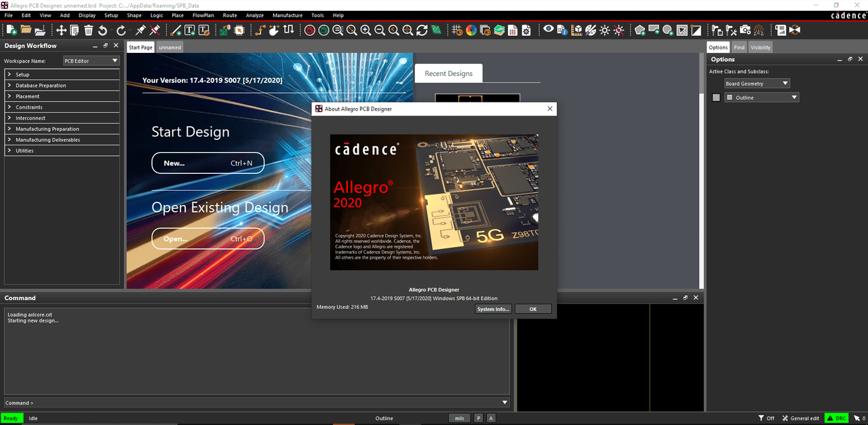This screenshot has height=425, width=868.
Task: Click the Outline subclass color swatch
Action: click(730, 98)
